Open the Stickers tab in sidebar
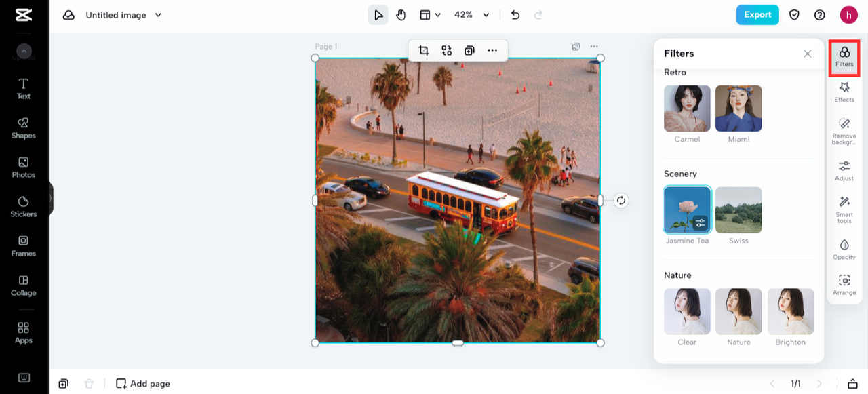Viewport: 868px width, 394px height. pyautogui.click(x=24, y=206)
